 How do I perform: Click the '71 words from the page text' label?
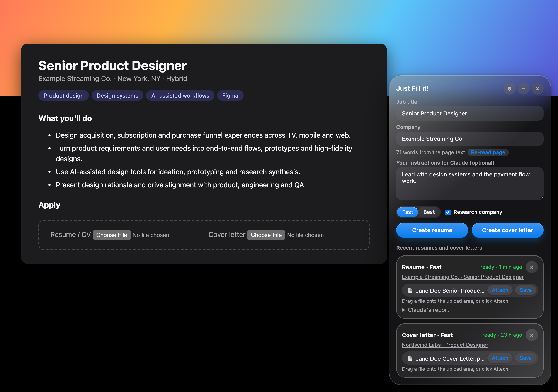(430, 152)
